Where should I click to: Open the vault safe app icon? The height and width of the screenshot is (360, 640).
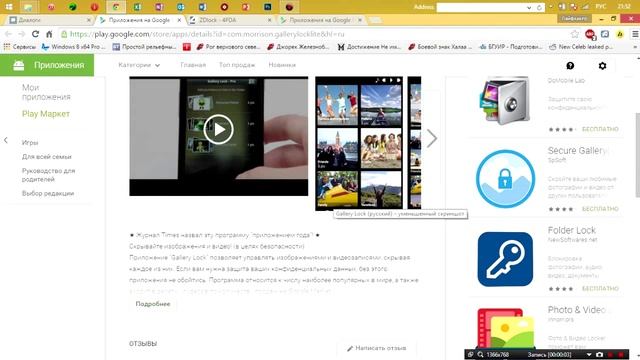[505, 101]
